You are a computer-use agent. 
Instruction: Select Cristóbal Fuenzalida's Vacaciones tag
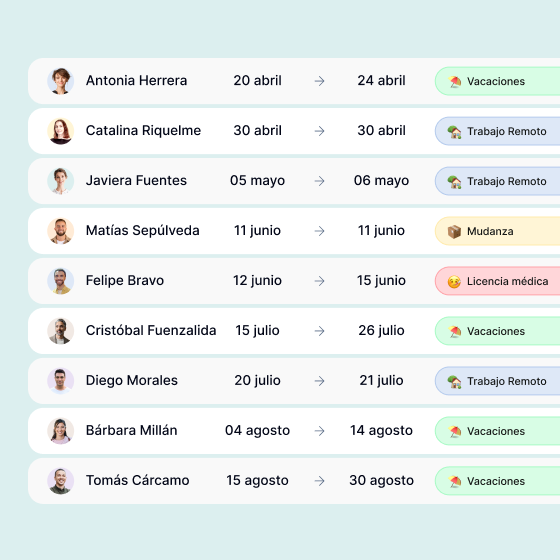coord(498,331)
